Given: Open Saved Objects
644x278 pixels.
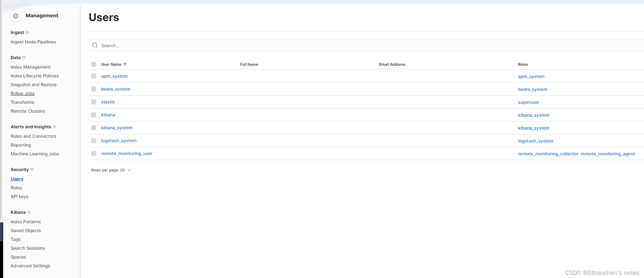Looking at the screenshot, I should point(26,231).
